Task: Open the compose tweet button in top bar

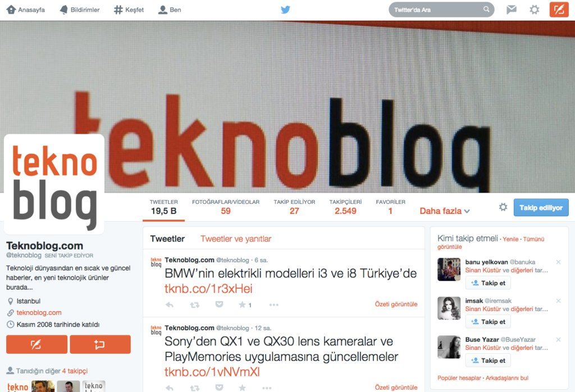Action: coord(559,10)
